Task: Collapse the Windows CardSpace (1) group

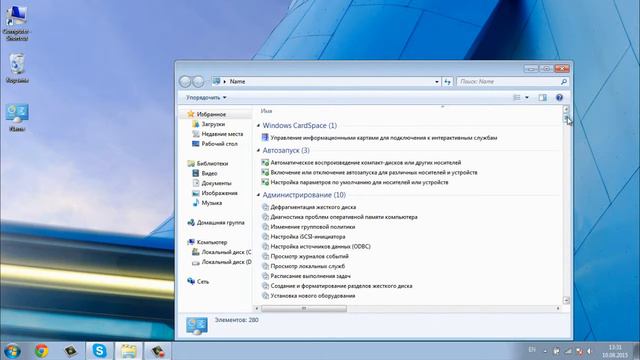Action: [258, 126]
